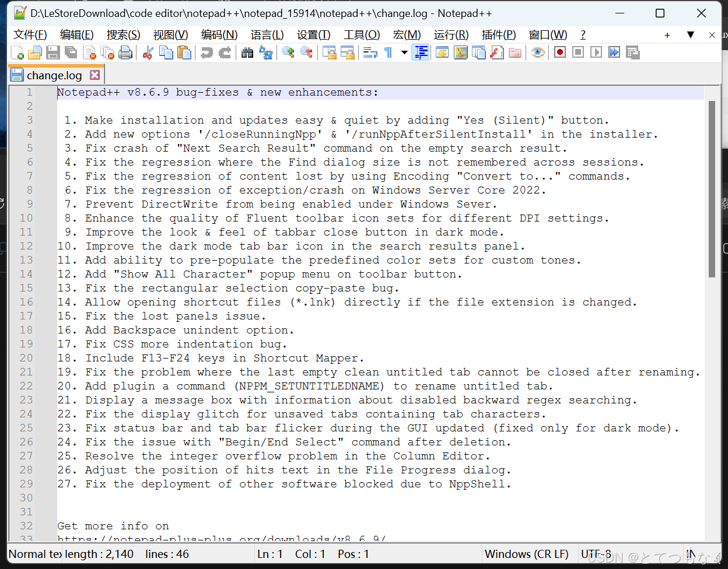Open 插件(P) menu
The width and height of the screenshot is (728, 569).
(x=499, y=35)
